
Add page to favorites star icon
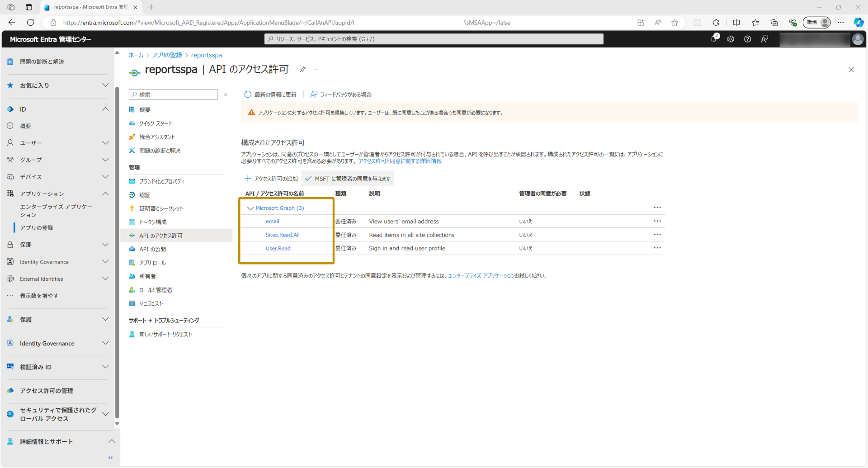tap(675, 23)
